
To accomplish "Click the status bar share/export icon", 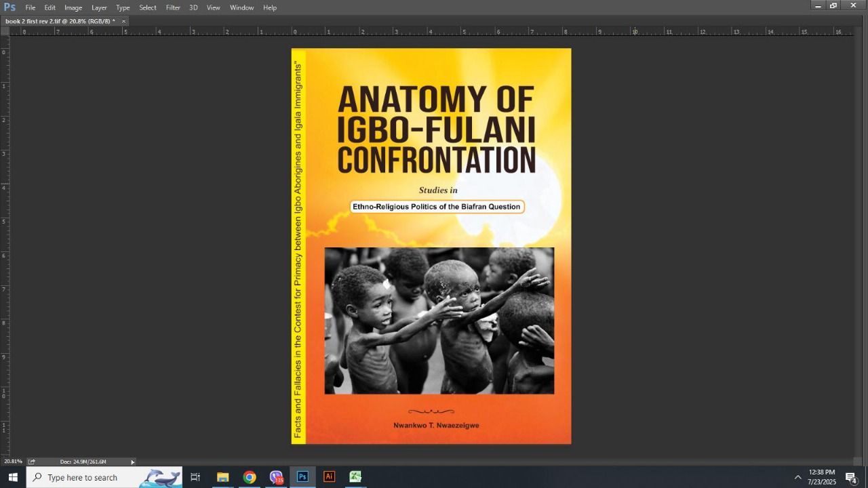I will click(31, 462).
